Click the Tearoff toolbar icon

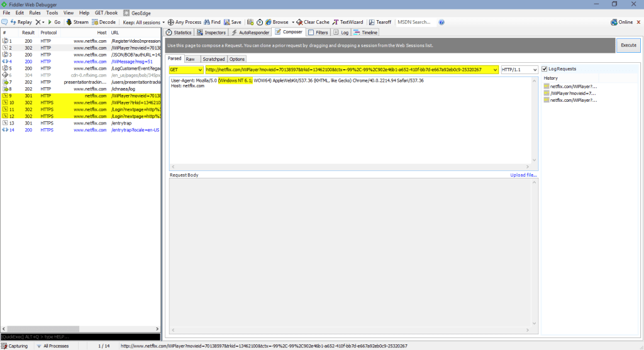[x=372, y=22]
